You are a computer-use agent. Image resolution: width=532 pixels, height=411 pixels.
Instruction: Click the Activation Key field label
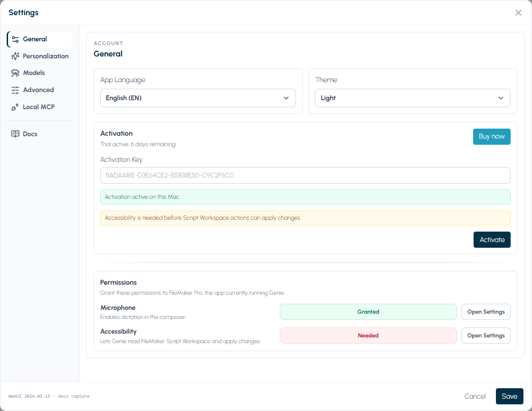(x=121, y=160)
